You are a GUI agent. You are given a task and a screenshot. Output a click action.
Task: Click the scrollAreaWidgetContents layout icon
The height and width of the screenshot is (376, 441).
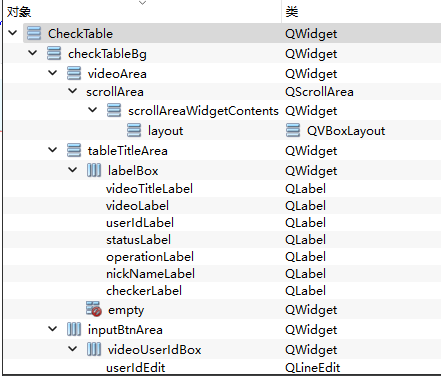(114, 110)
